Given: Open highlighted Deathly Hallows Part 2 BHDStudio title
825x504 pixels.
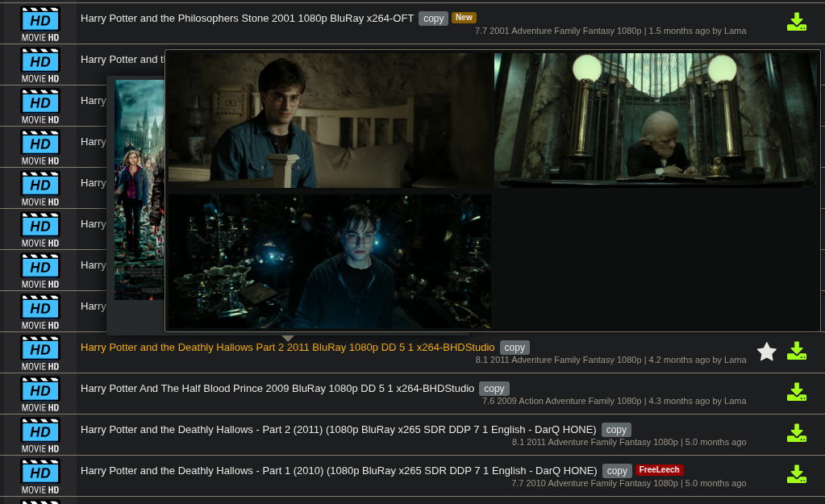Looking at the screenshot, I should pyautogui.click(x=287, y=348).
